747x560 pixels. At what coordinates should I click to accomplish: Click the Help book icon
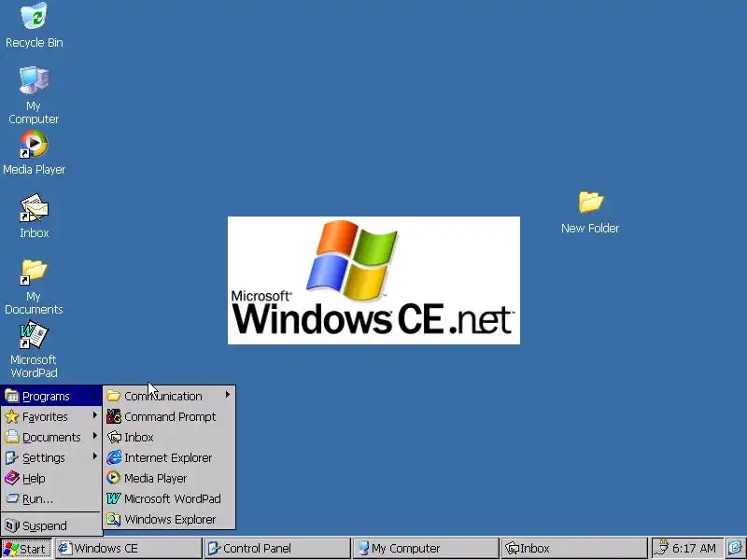coord(12,478)
